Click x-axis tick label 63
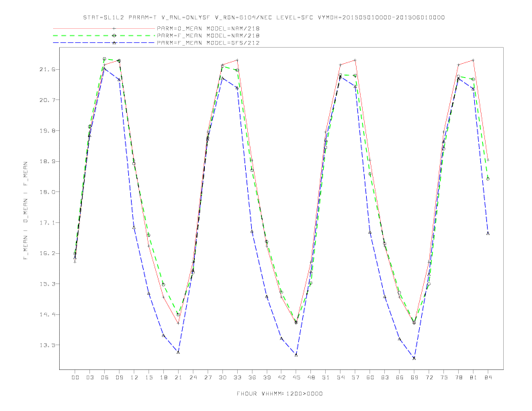The width and height of the screenshot is (532, 411). pyautogui.click(x=385, y=377)
